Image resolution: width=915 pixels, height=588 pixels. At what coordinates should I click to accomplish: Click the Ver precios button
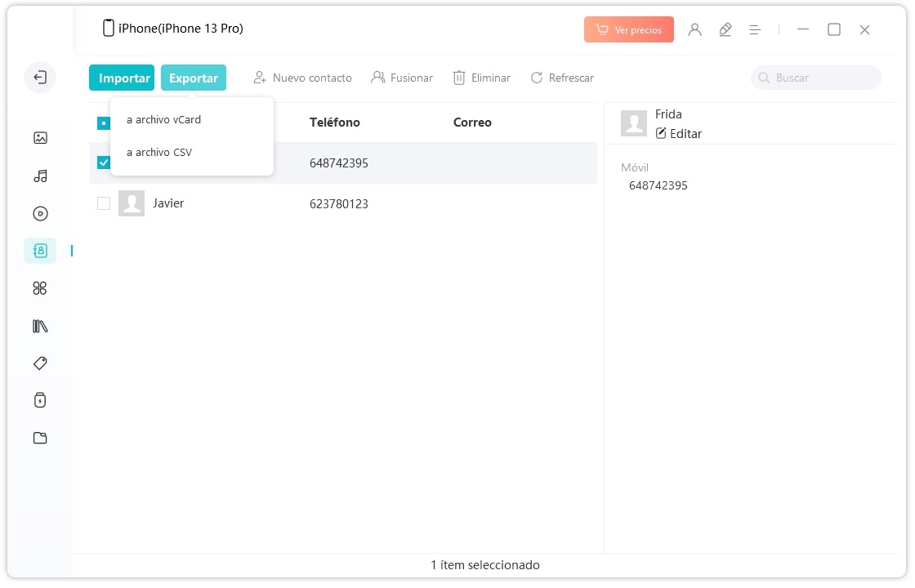pos(630,29)
